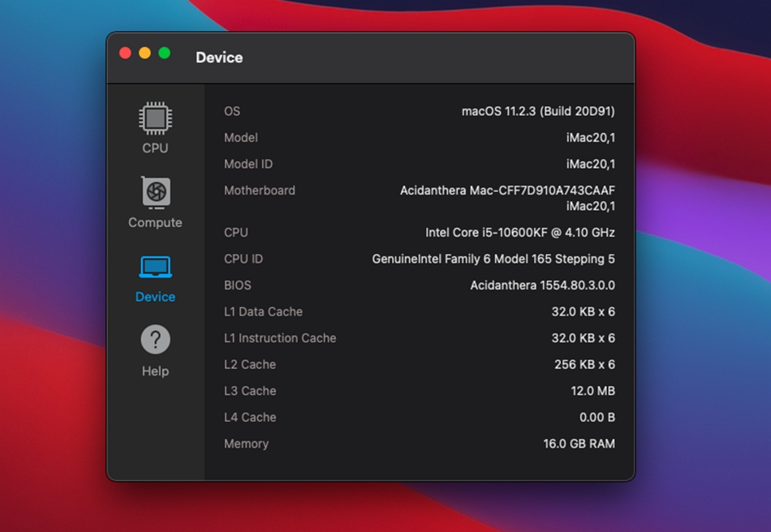Click the L4 Cache value 0.00 B
Screen dimensions: 771x532
(x=597, y=418)
